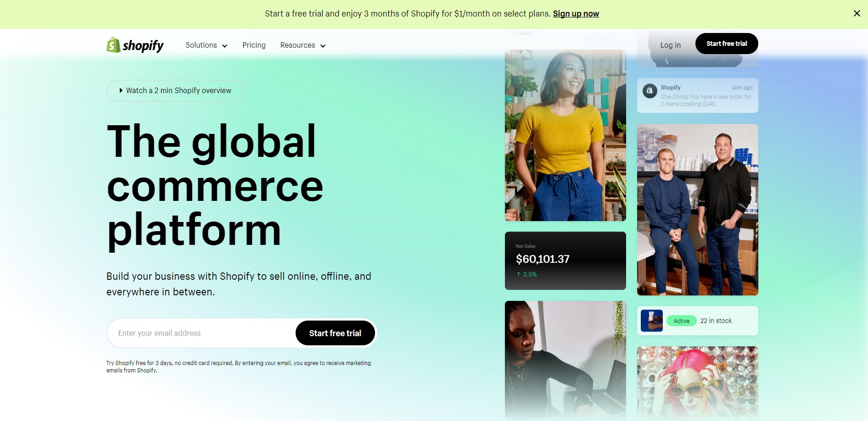Expand the Solutions dropdown chevron
This screenshot has height=421, width=868.
[225, 46]
